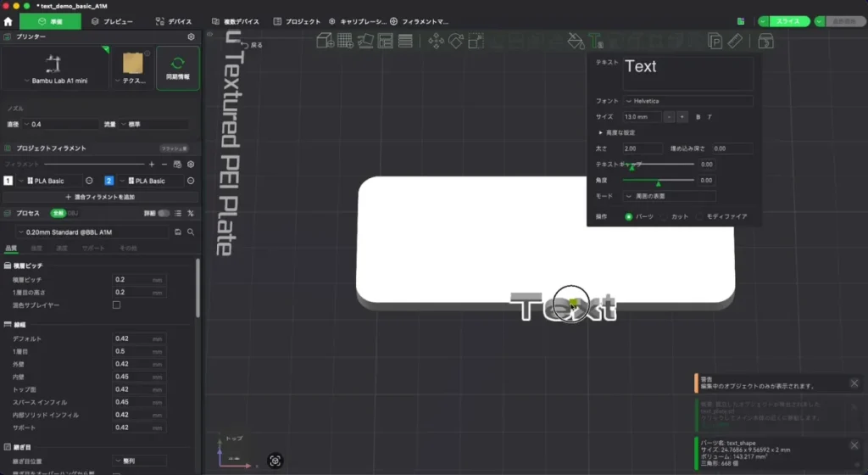Toggle italic text style
Screen dimensions: 868x475
click(709, 117)
